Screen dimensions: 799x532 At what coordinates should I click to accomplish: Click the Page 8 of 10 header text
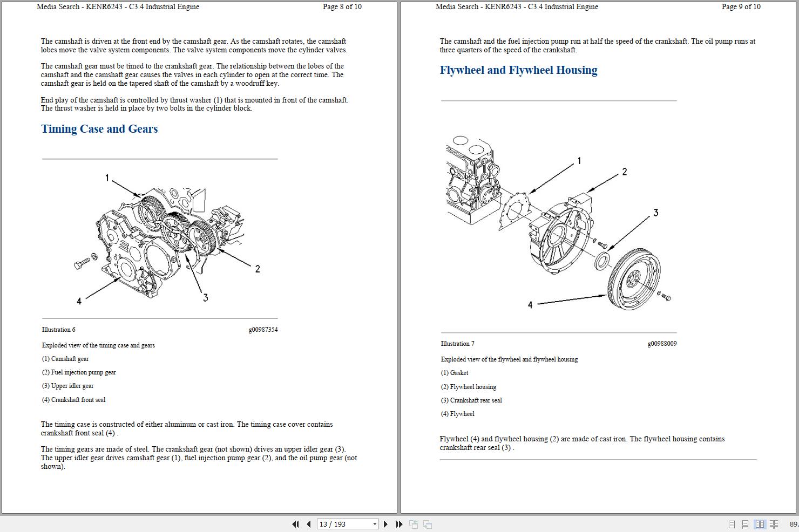342,6
